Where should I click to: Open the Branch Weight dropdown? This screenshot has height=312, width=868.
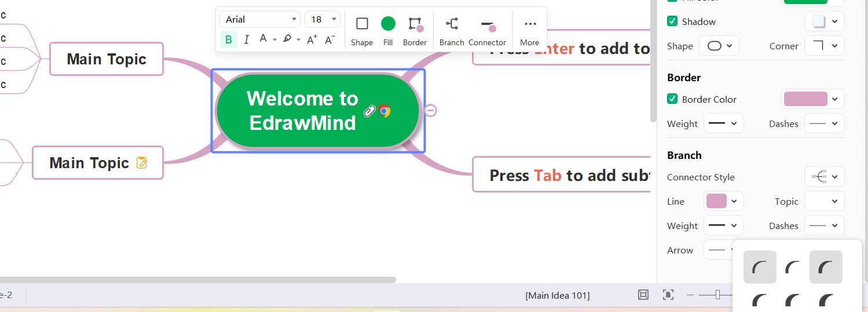pos(724,226)
